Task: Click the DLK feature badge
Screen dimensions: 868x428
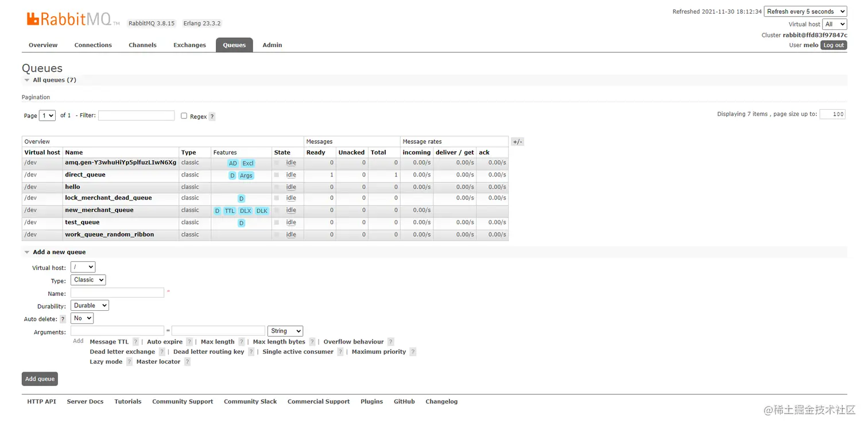Action: click(262, 211)
